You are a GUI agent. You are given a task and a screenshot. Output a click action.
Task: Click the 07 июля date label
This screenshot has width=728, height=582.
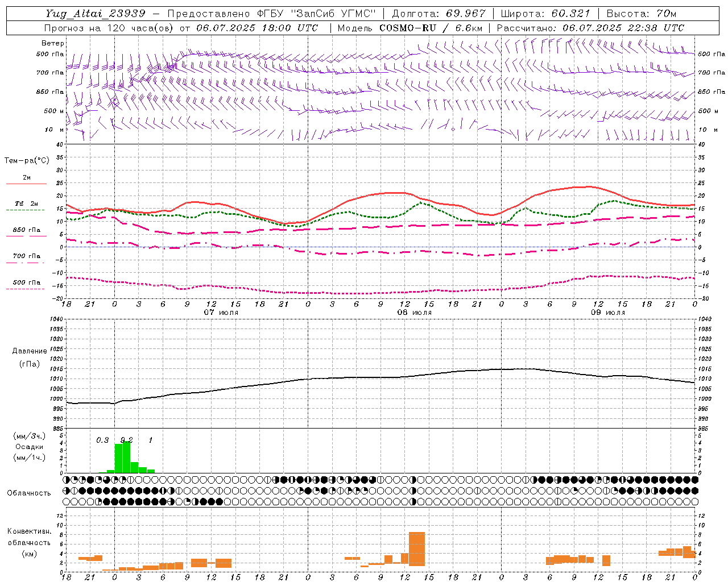click(x=221, y=313)
